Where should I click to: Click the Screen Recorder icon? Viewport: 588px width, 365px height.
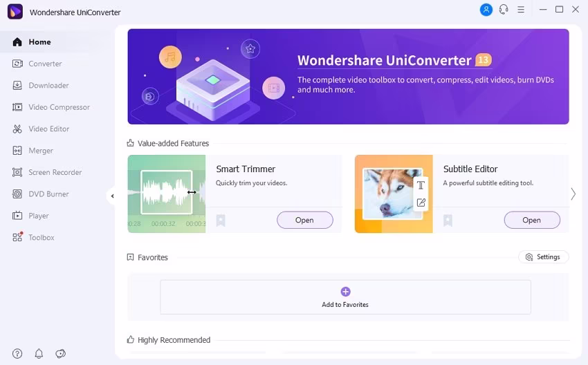17,172
